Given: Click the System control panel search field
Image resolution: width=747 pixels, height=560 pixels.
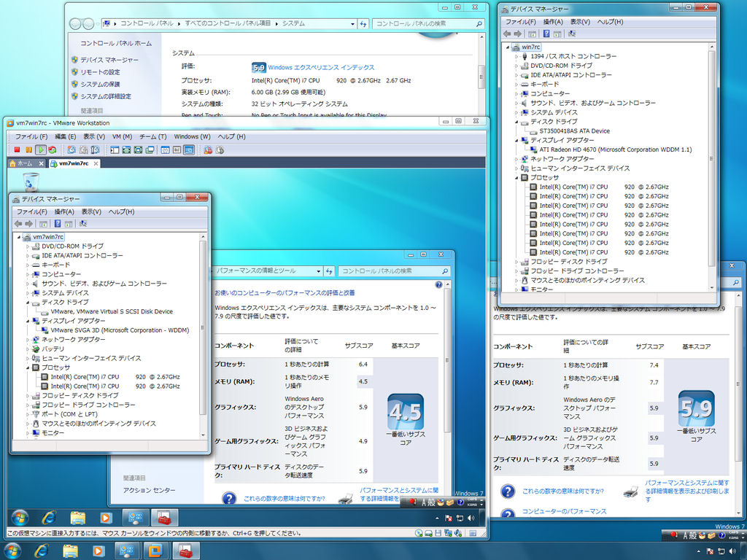Looking at the screenshot, I should (428, 23).
